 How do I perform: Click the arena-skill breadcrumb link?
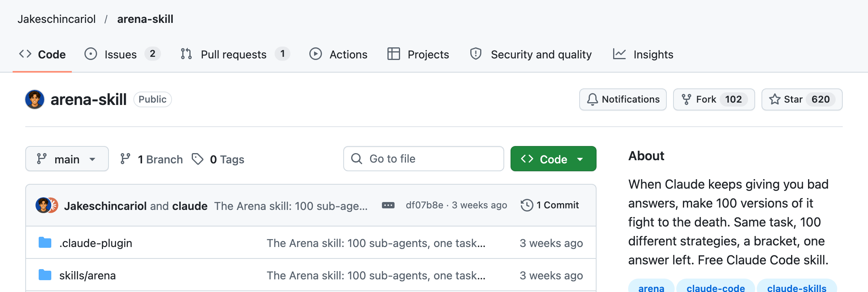pyautogui.click(x=145, y=19)
